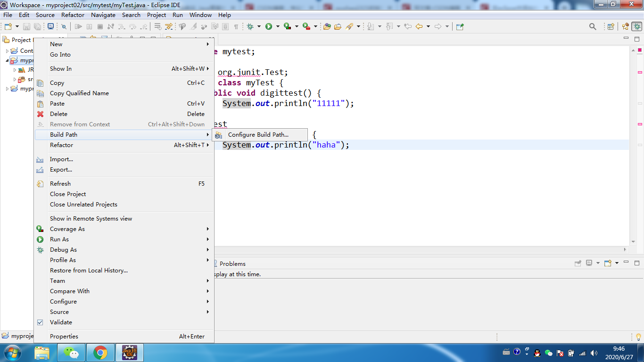This screenshot has height=362, width=644.
Task: Choose Export in the context menu
Action: pyautogui.click(x=124, y=170)
